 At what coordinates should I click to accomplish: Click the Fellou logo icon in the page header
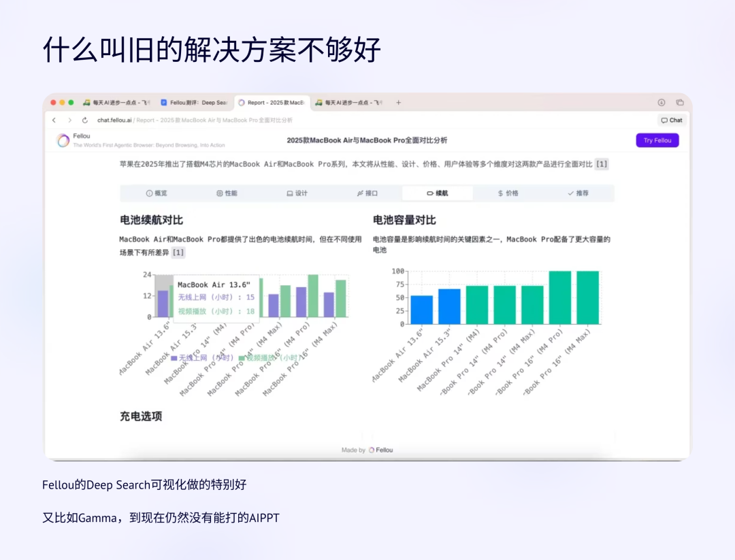tap(63, 140)
